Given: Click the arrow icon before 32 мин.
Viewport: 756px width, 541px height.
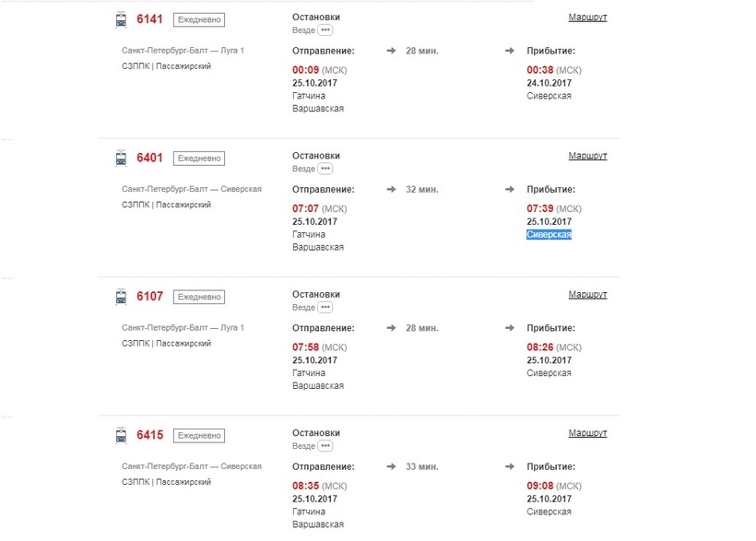Looking at the screenshot, I should point(392,189).
